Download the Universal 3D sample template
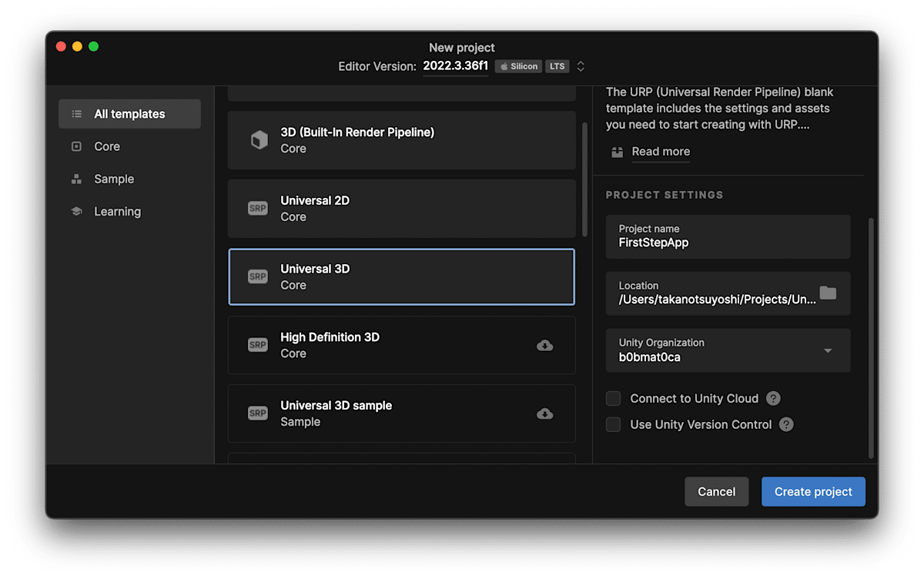The height and width of the screenshot is (579, 924). point(544,413)
